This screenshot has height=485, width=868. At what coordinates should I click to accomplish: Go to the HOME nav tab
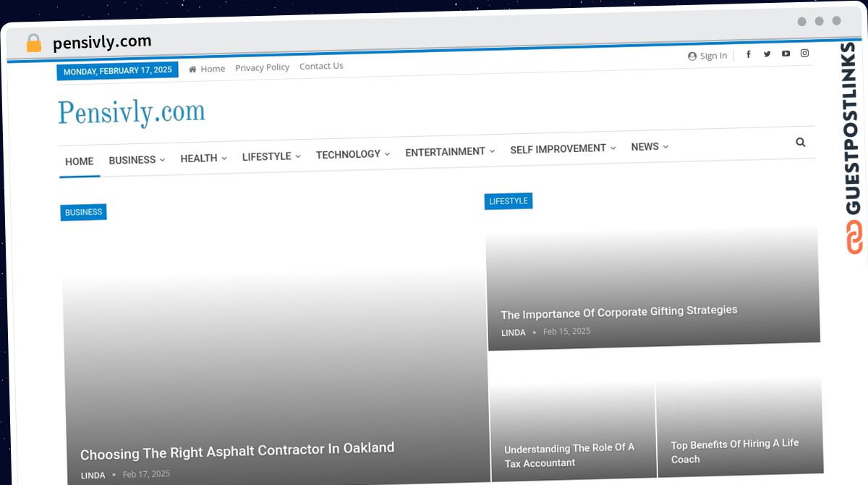[80, 161]
